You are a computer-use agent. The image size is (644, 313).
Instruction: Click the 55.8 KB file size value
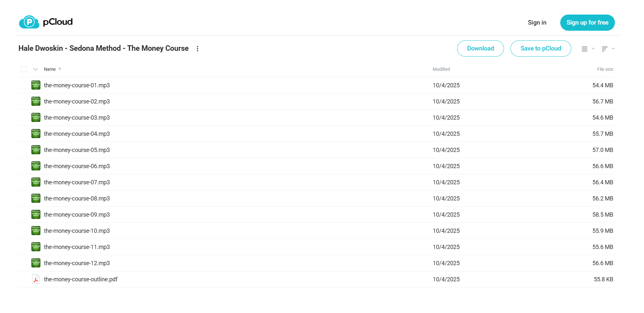tap(603, 279)
